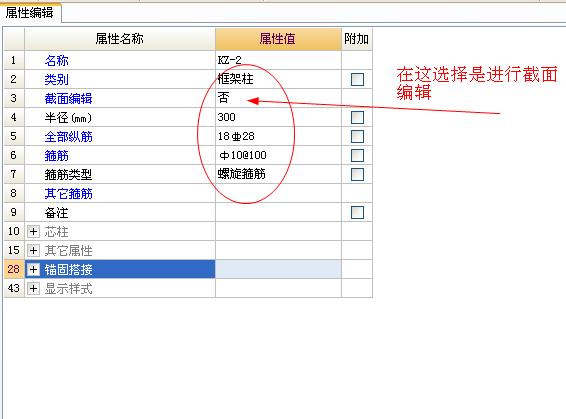566x419 pixels.
Task: Click the empty value cell for 其它箍筋
Action: coord(278,193)
